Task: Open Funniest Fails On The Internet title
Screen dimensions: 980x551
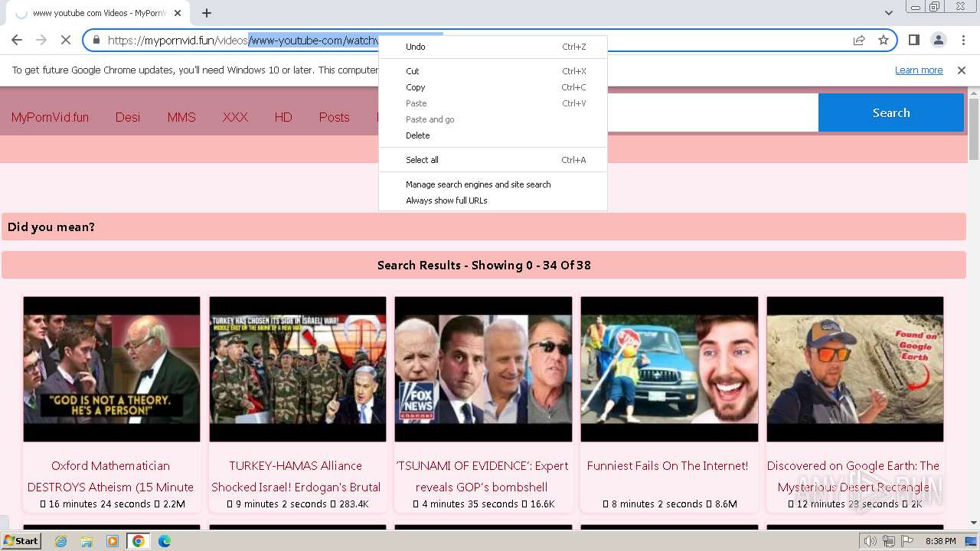Action: pos(668,465)
